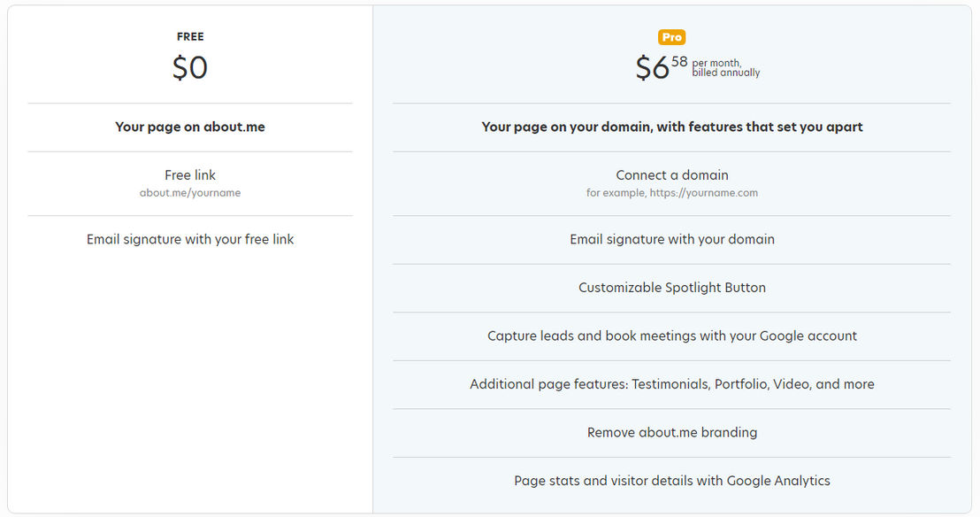Click the 'about.me/yourname' sample link text
The height and width of the screenshot is (517, 980).
[x=190, y=193]
